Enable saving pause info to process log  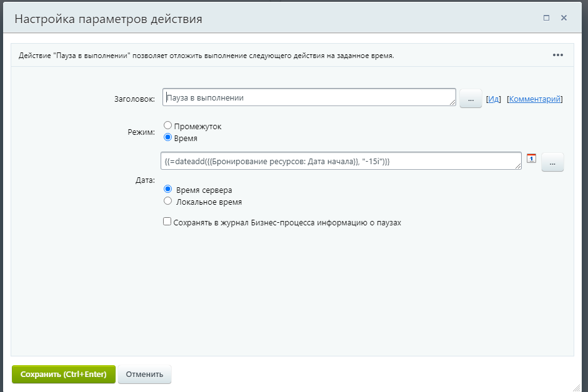(167, 222)
